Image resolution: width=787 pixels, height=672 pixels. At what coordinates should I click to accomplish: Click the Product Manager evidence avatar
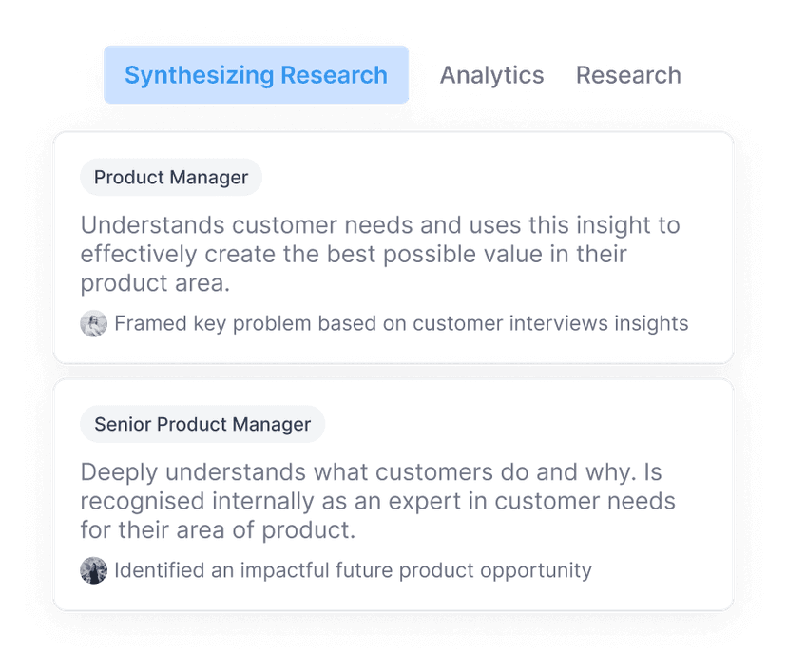93,323
